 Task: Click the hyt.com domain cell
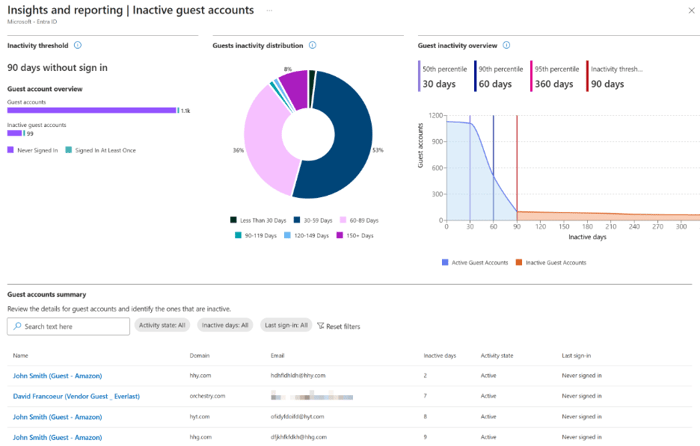[x=200, y=417]
